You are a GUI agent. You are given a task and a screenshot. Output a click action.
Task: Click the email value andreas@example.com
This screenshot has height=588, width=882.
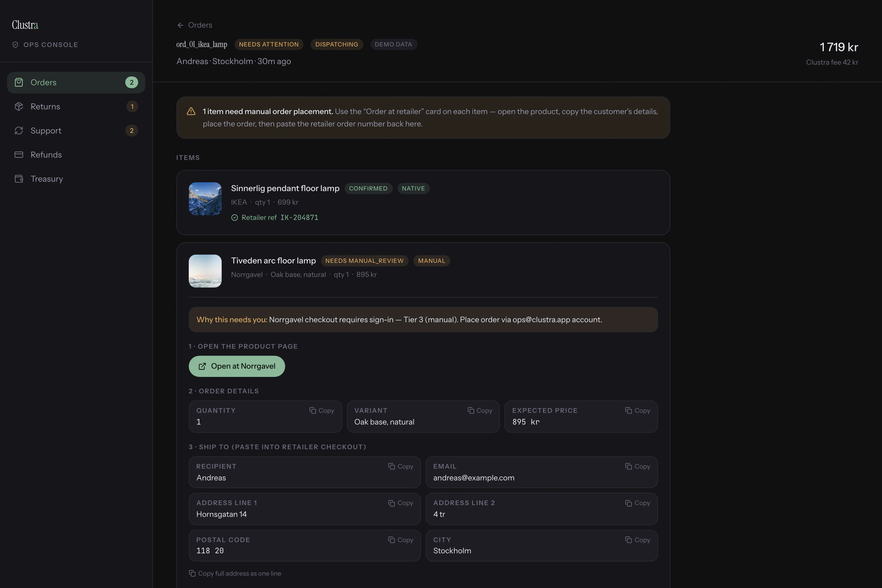tap(474, 478)
